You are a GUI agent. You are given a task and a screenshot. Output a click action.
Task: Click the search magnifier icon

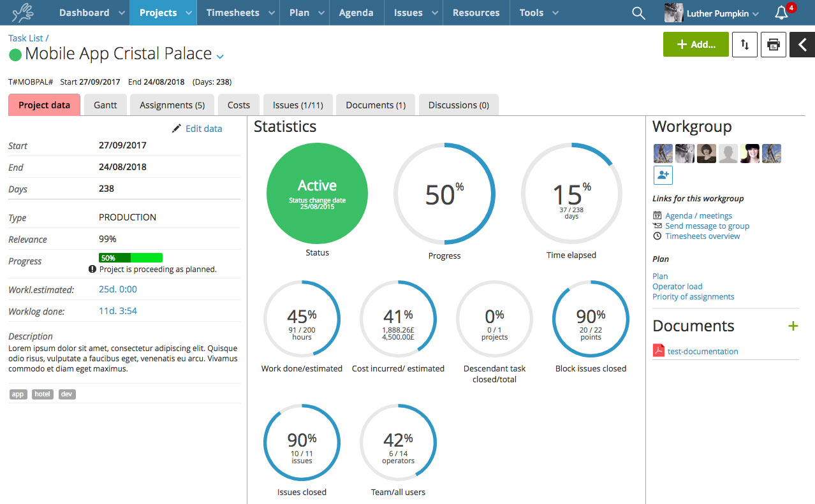[x=638, y=13]
